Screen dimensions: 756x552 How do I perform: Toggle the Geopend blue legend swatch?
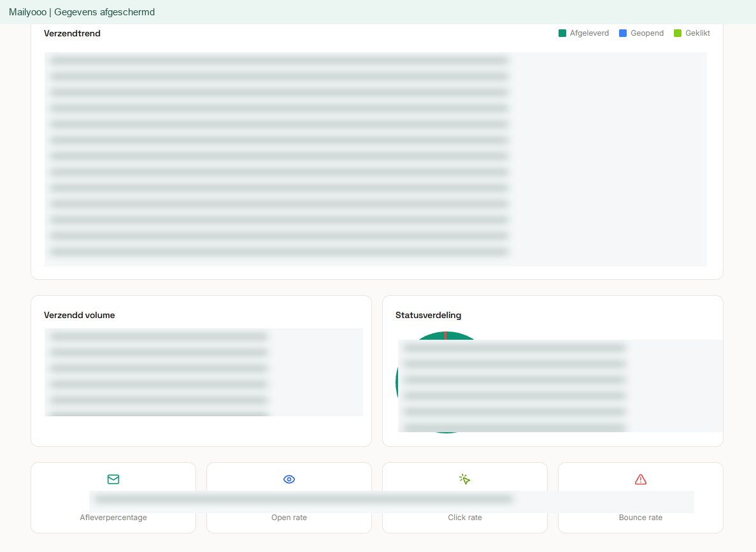(x=623, y=33)
